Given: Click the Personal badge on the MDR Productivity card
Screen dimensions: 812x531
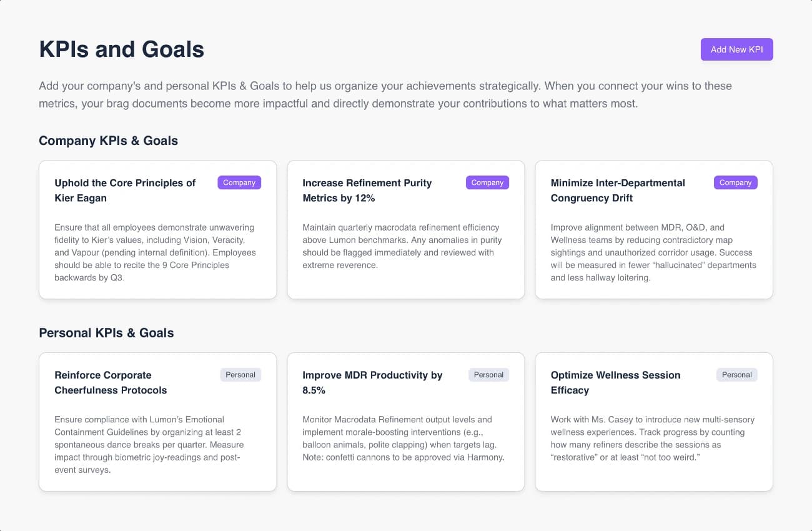Looking at the screenshot, I should point(488,375).
